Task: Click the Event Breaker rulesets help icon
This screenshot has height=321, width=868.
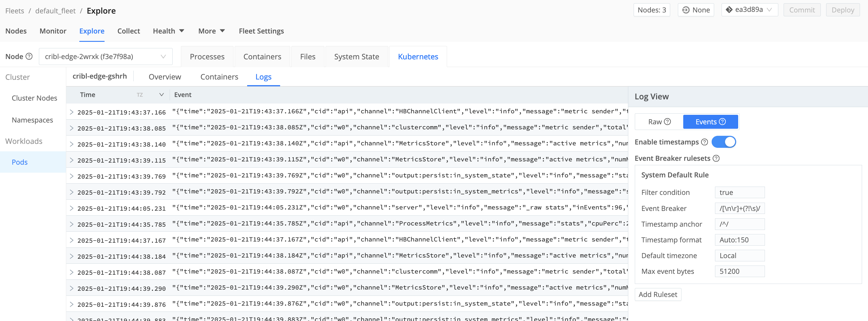Action: coord(717,158)
